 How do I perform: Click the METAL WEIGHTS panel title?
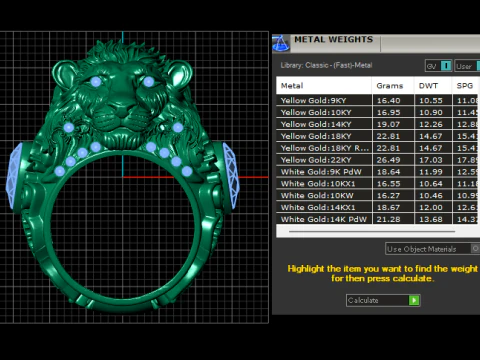coord(333,39)
